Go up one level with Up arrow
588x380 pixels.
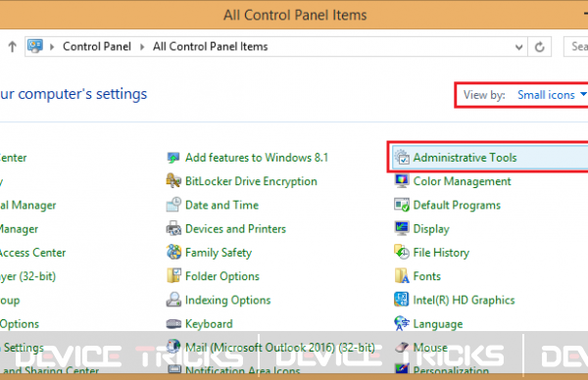tap(13, 47)
